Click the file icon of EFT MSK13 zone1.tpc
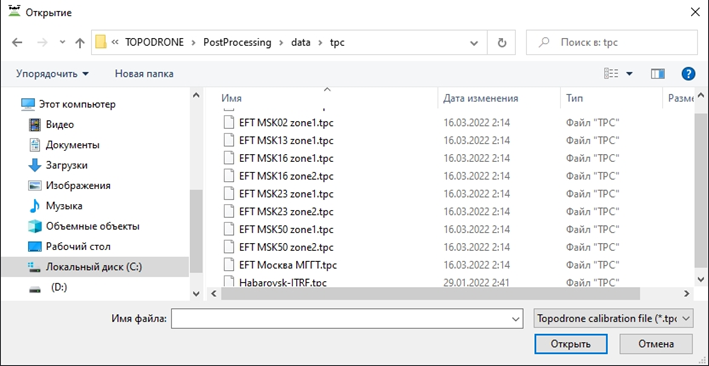This screenshot has width=709, height=366. 230,141
